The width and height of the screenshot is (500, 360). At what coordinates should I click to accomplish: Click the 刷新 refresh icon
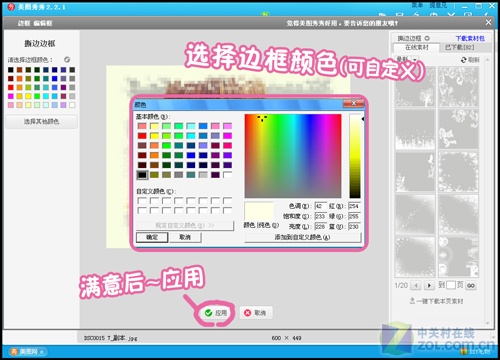[x=463, y=60]
